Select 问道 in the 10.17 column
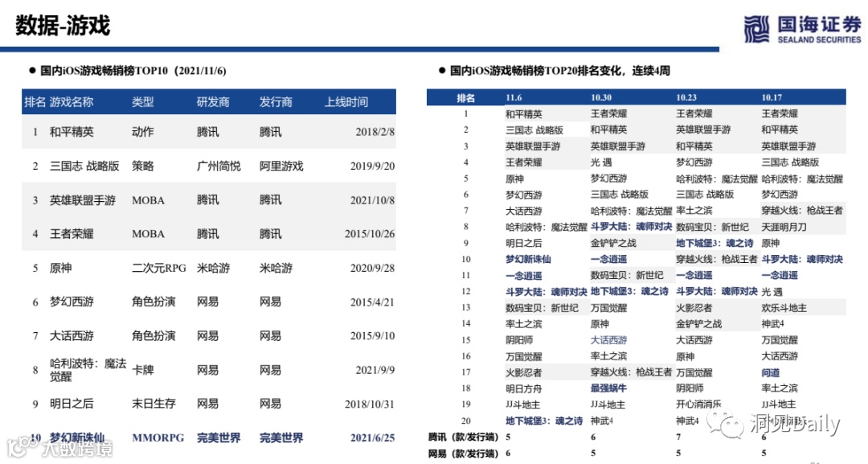 770,372
